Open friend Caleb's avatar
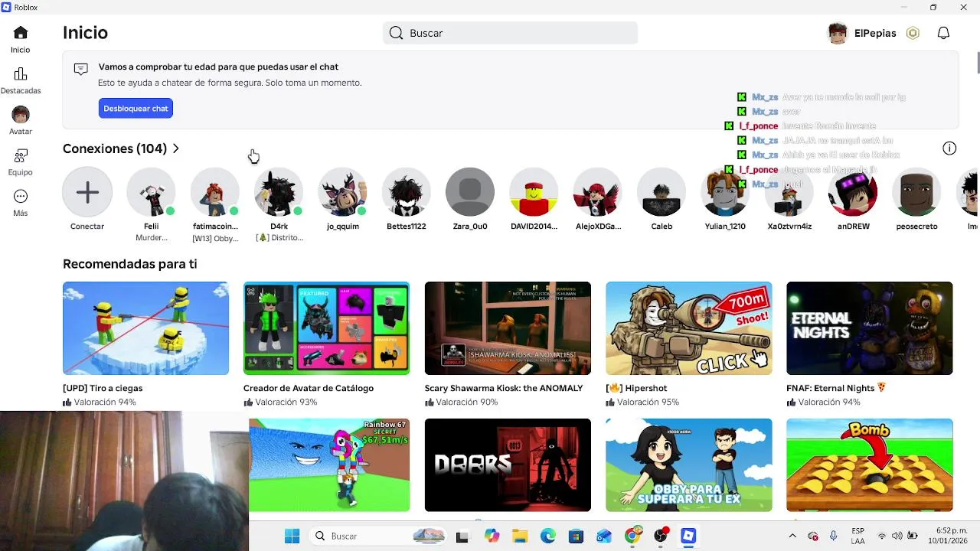The height and width of the screenshot is (551, 980). pos(661,191)
